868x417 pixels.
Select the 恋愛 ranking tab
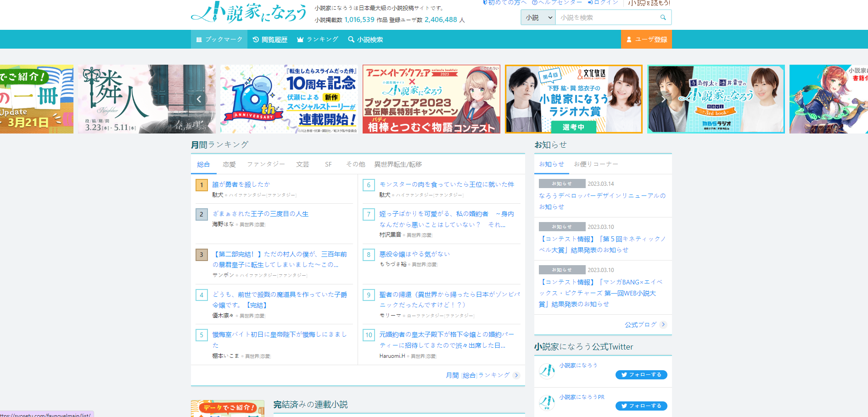(229, 164)
